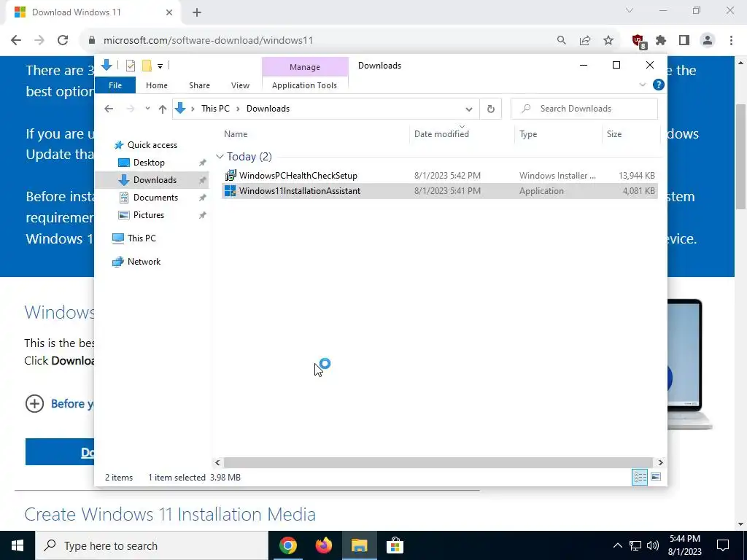Image resolution: width=747 pixels, height=560 pixels.
Task: Go up one folder level
Action: [x=163, y=109]
